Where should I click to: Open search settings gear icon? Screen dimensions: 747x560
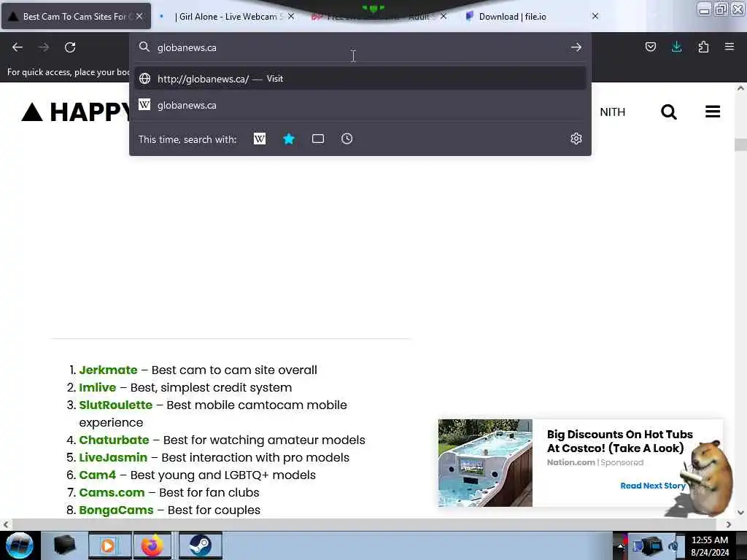[576, 139]
